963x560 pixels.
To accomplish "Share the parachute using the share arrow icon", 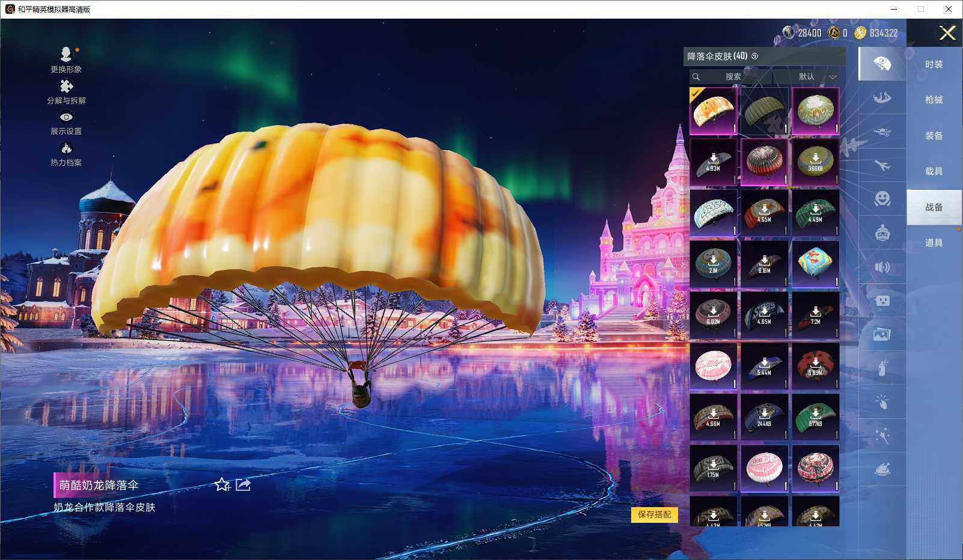I will pos(243,484).
